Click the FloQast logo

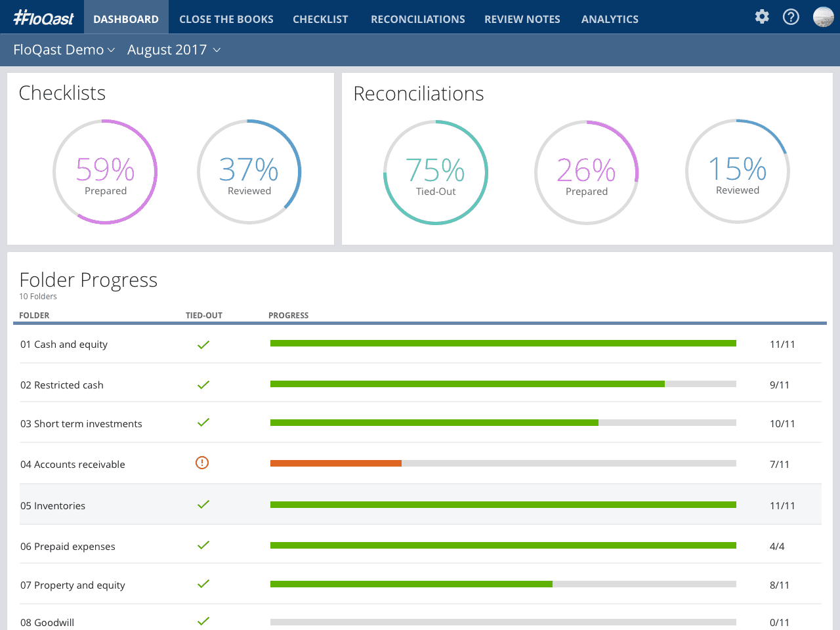pyautogui.click(x=43, y=18)
